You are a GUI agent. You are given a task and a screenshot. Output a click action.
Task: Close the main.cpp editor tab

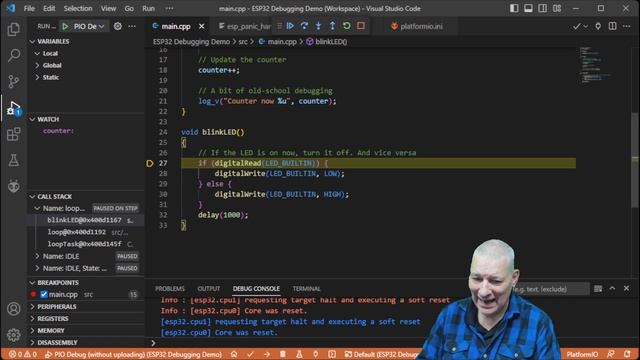pos(202,26)
